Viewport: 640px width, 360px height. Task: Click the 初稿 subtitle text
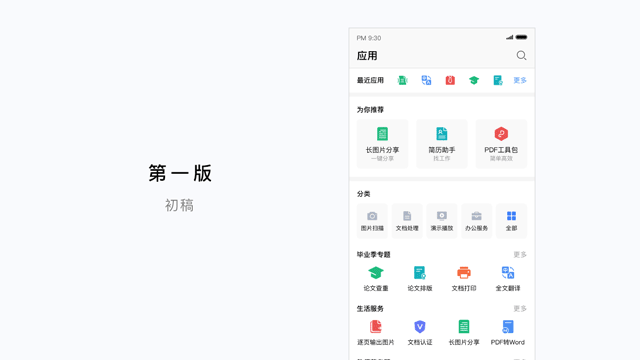coord(179,205)
